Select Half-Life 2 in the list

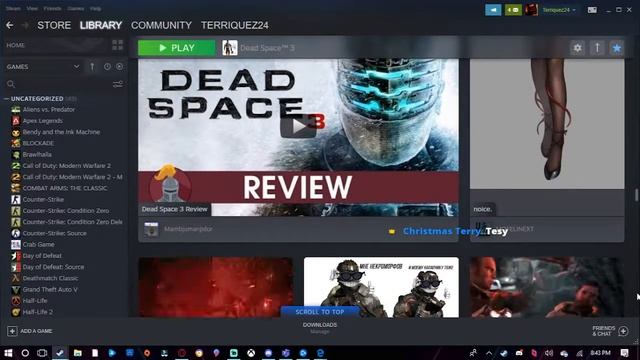[38, 312]
